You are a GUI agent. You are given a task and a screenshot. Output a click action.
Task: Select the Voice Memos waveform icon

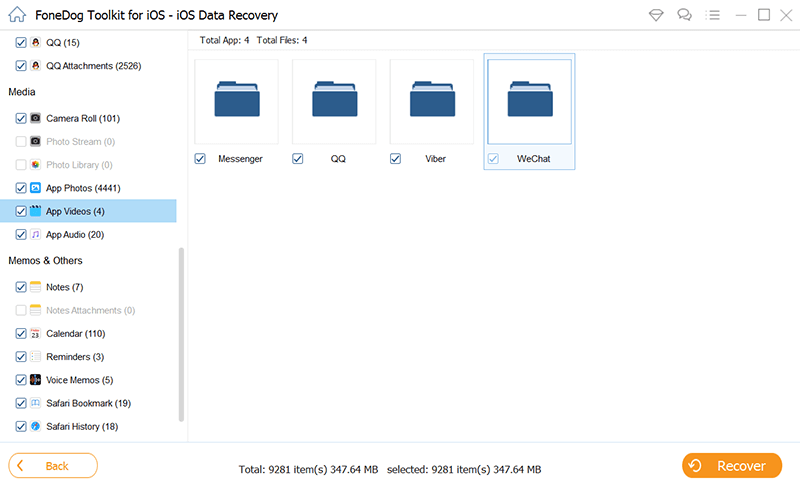point(35,380)
